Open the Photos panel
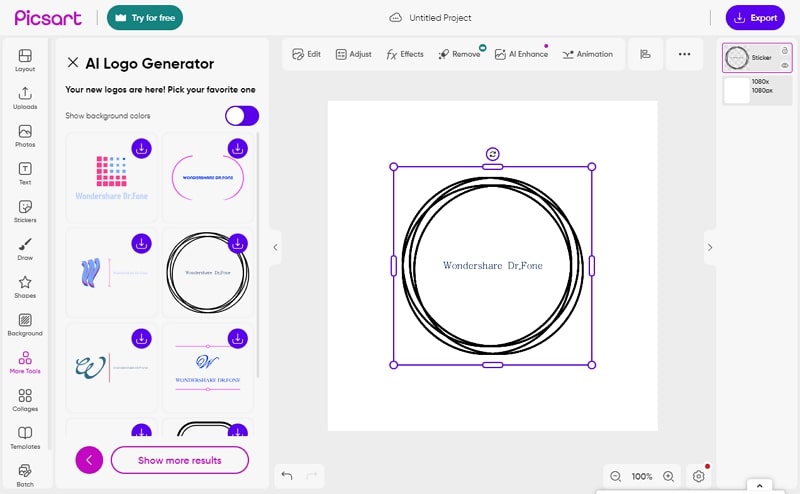 tap(25, 136)
